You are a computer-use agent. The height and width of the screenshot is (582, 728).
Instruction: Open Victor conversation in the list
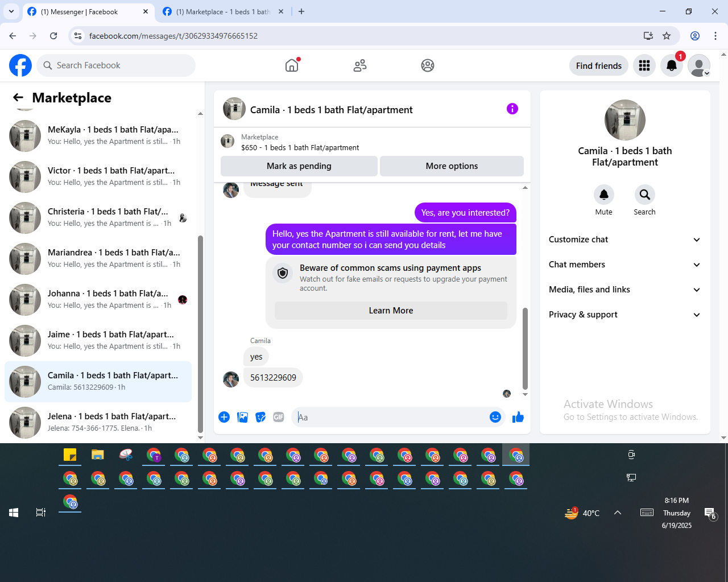tap(98, 176)
